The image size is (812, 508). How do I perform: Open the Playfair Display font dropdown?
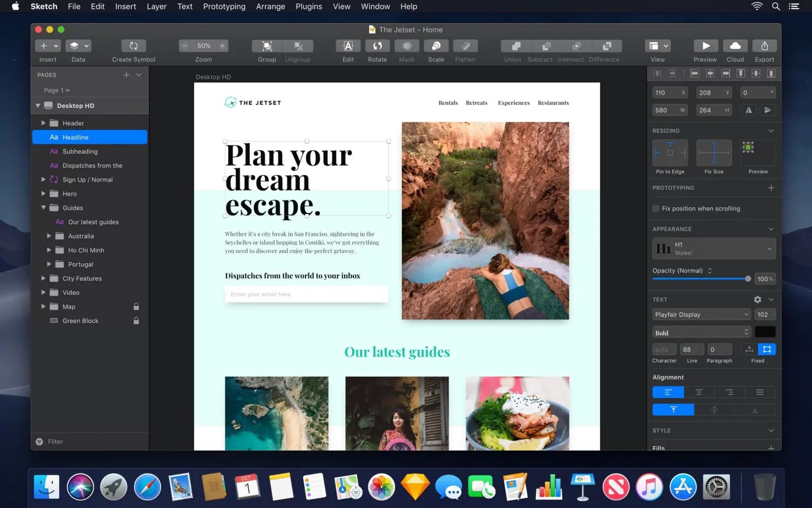click(x=701, y=315)
